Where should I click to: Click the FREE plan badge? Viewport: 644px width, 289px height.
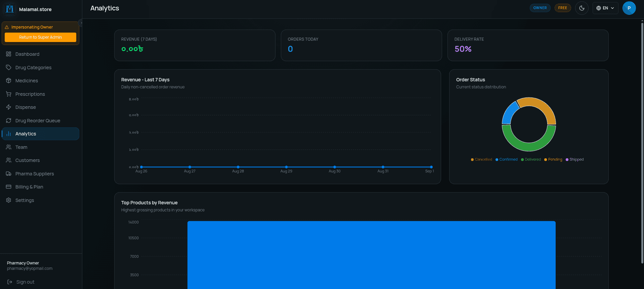[x=563, y=8]
